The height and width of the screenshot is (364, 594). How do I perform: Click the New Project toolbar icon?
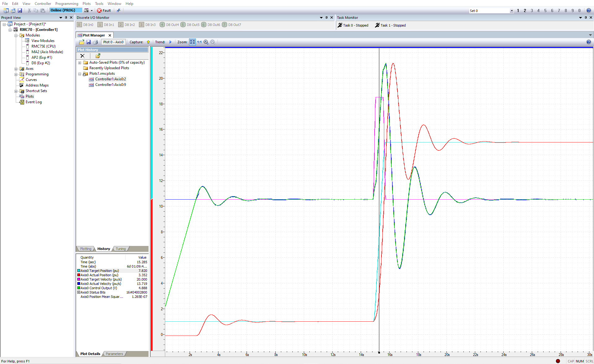tap(6, 11)
